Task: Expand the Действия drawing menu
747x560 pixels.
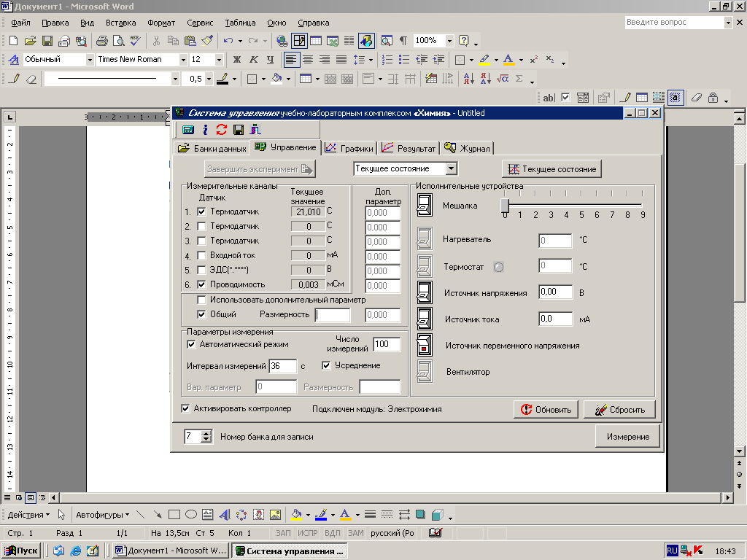Action: coord(28,515)
